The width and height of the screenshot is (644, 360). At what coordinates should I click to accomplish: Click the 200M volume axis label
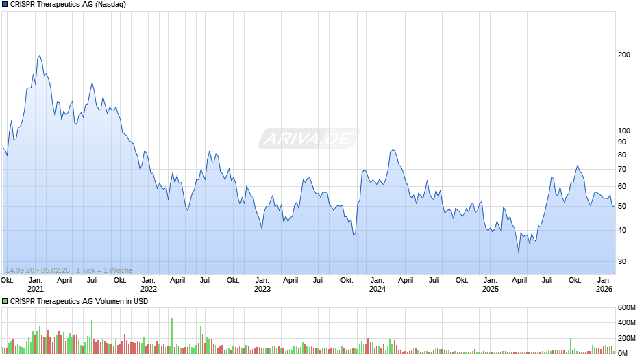point(627,338)
